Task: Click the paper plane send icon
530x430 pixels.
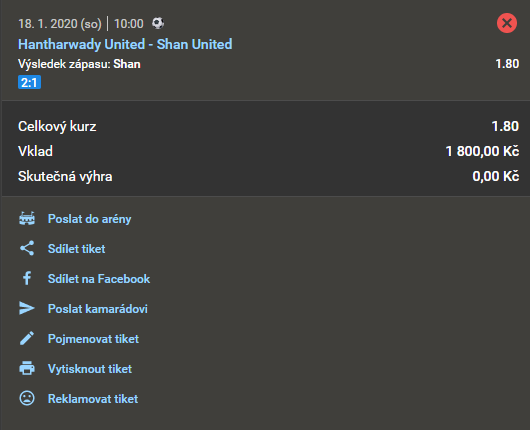Action: 27,308
